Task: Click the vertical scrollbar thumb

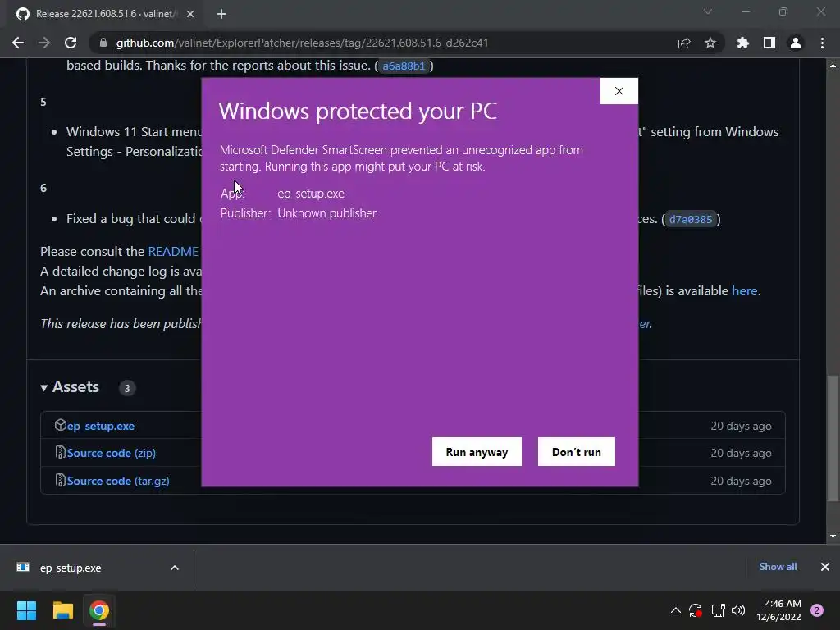Action: click(833, 438)
